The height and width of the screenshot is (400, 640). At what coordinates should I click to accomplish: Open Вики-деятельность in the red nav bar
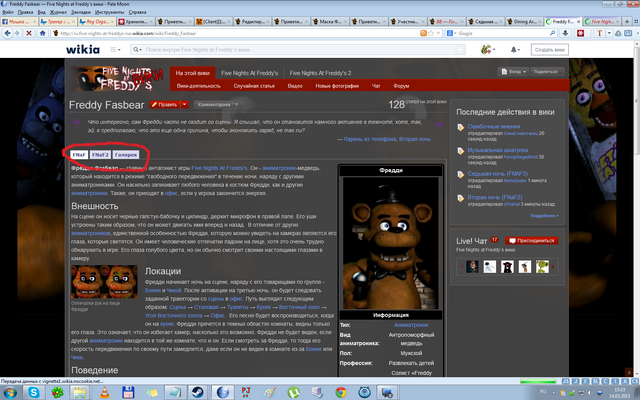point(198,86)
